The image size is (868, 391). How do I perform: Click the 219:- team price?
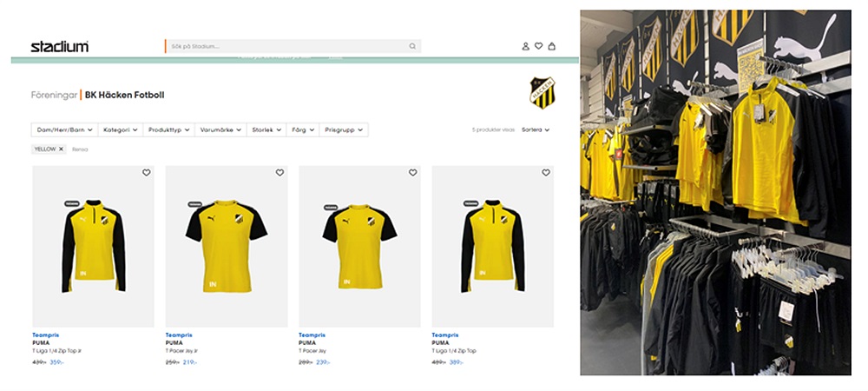point(190,362)
